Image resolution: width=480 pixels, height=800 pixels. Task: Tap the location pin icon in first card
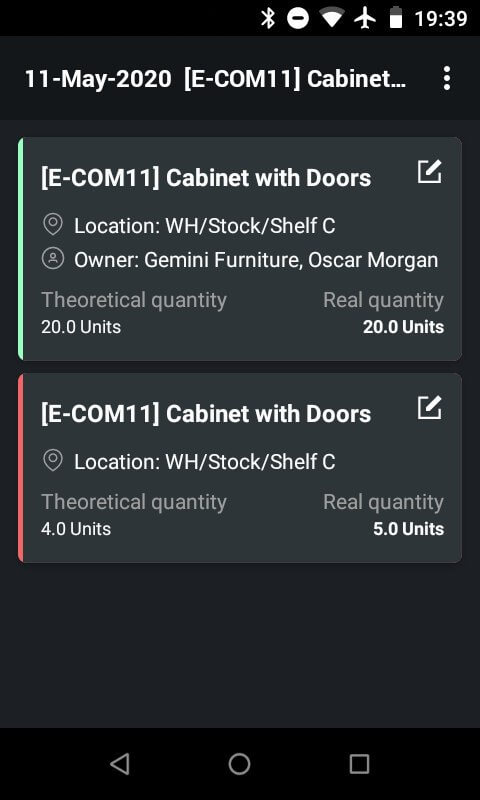tap(53, 225)
